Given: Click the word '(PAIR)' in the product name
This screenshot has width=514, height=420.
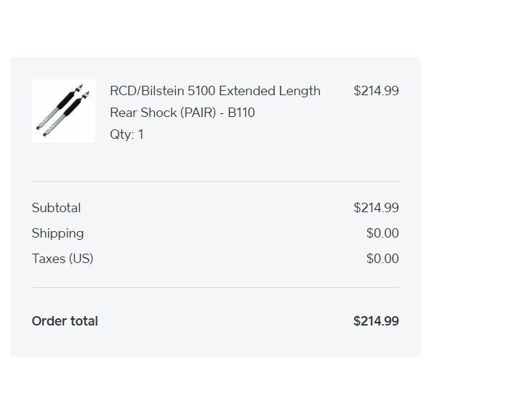Looking at the screenshot, I should 198,113.
